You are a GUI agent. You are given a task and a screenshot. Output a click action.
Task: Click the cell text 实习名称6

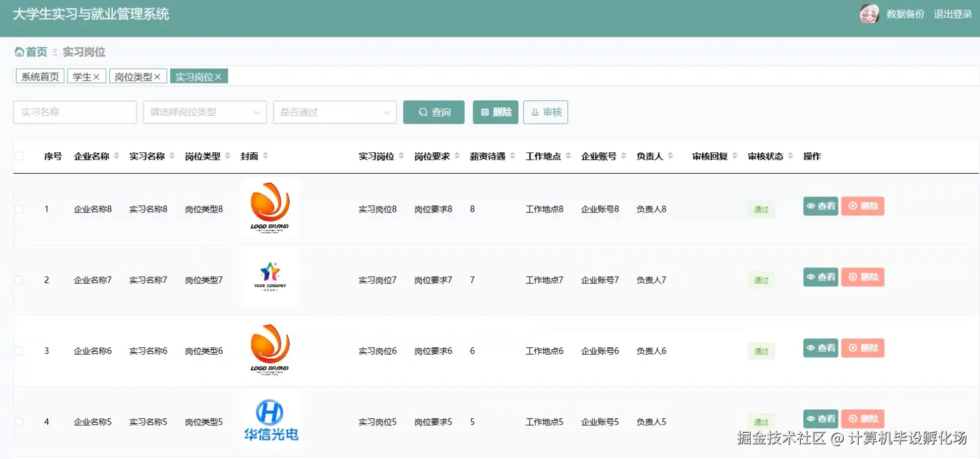[x=148, y=351]
